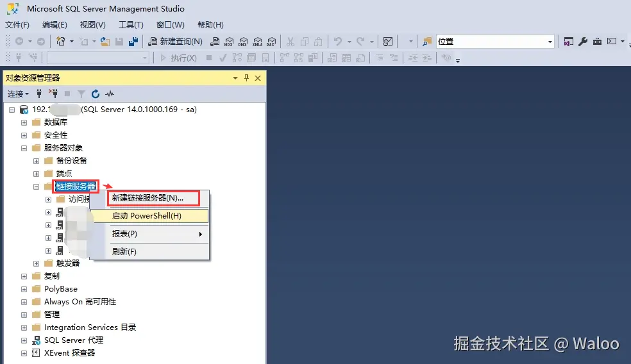This screenshot has width=631, height=364.
Task: Open the 编辑(E) menu
Action: click(55, 25)
